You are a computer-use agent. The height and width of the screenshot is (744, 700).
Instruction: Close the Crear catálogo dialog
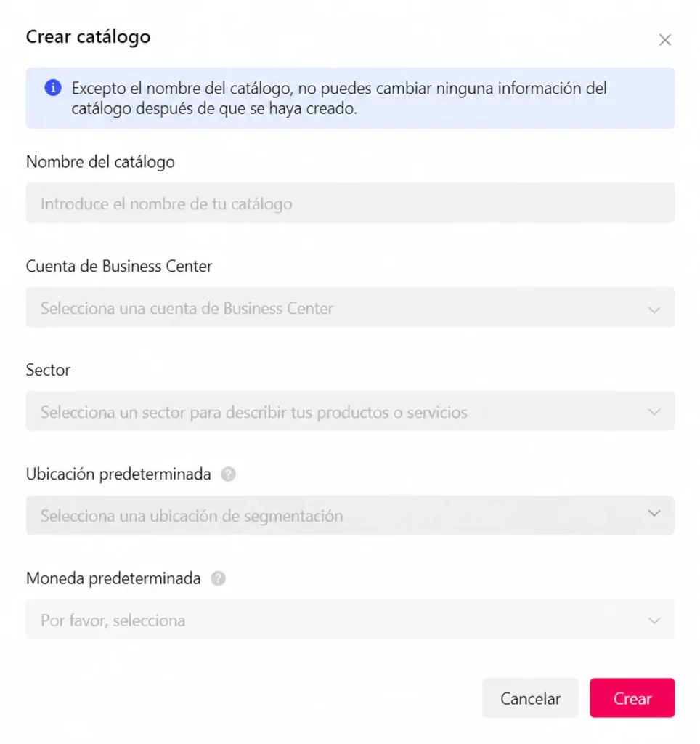pos(665,40)
